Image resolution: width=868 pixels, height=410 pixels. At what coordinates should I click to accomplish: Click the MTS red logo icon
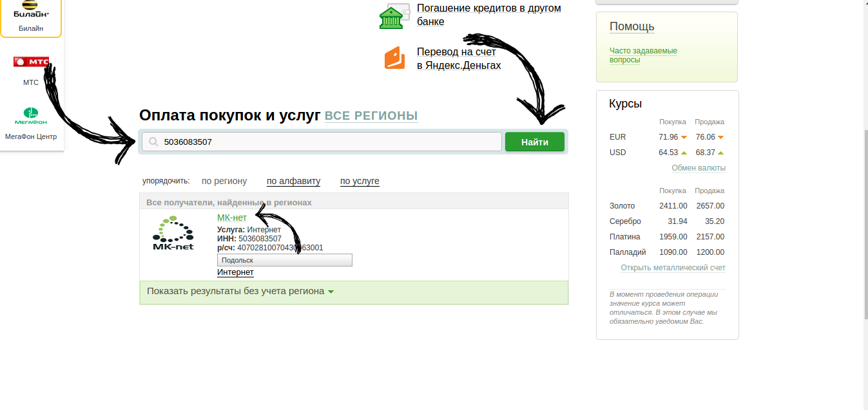click(x=31, y=62)
